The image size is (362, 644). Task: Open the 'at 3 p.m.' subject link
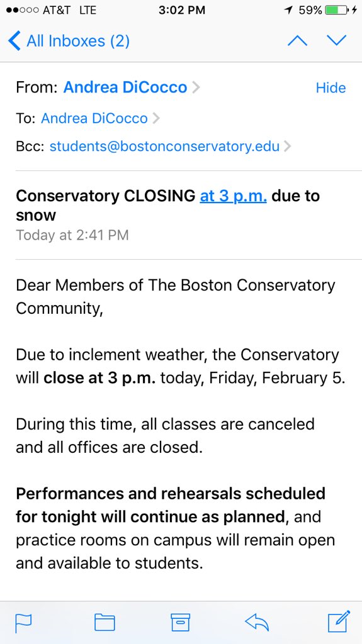point(233,196)
